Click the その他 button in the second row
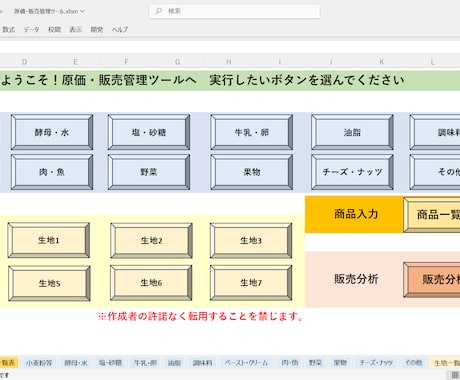Image resolution: width=460 pixels, height=380 pixels. point(435,172)
